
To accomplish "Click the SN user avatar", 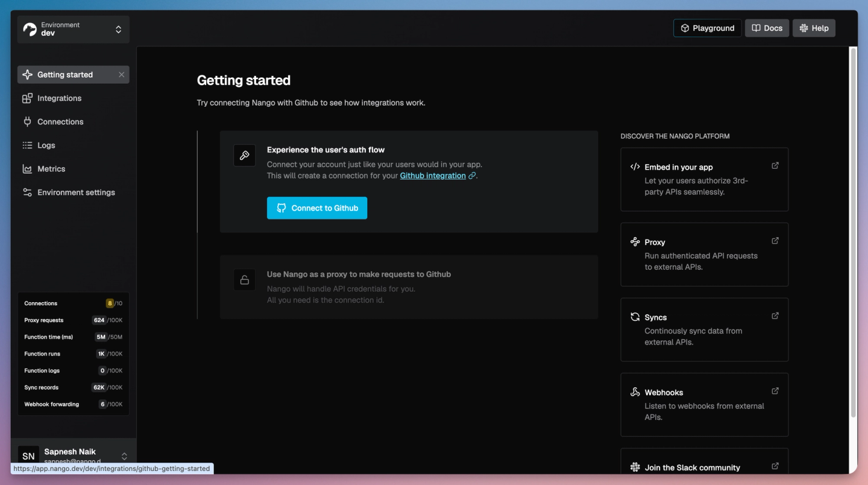I will (x=28, y=456).
